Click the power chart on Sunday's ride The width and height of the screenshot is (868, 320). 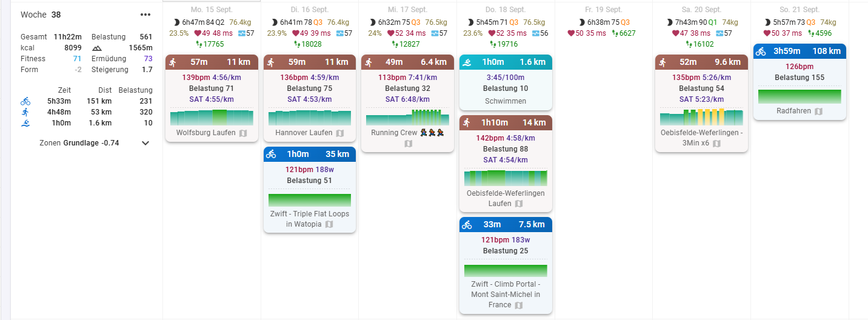click(800, 96)
